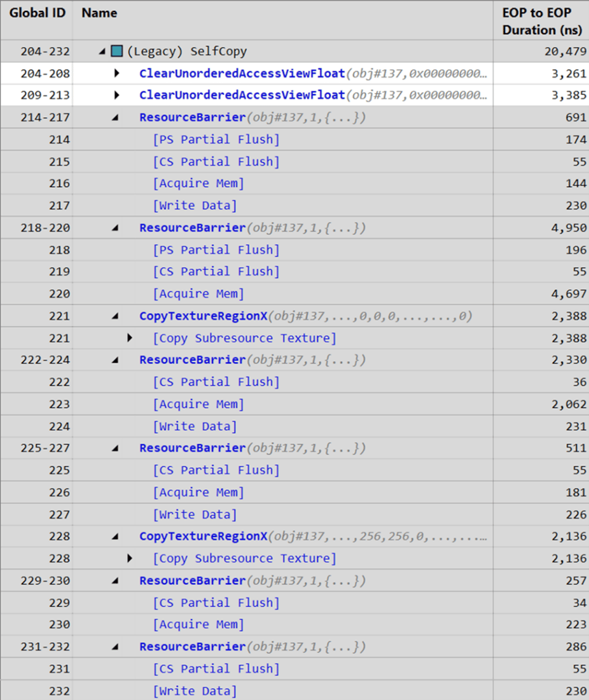The height and width of the screenshot is (700, 589).
Task: Click the 4,697 duration cell
Action: [569, 294]
